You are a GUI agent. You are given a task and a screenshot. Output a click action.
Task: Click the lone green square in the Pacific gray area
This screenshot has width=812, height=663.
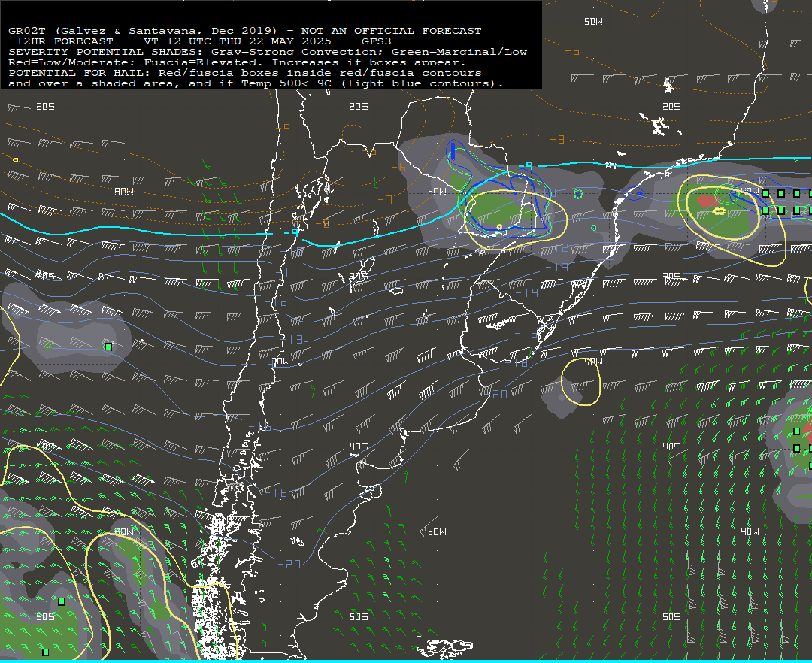point(108,347)
